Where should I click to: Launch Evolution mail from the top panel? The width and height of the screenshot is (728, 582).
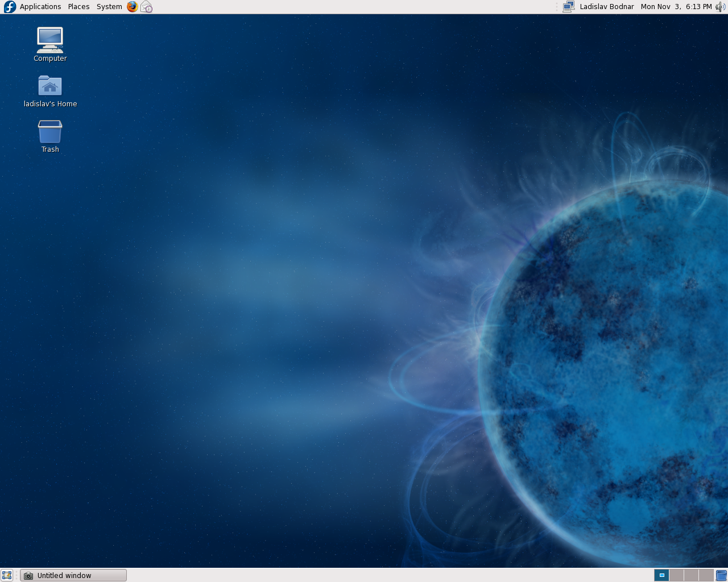tap(146, 7)
